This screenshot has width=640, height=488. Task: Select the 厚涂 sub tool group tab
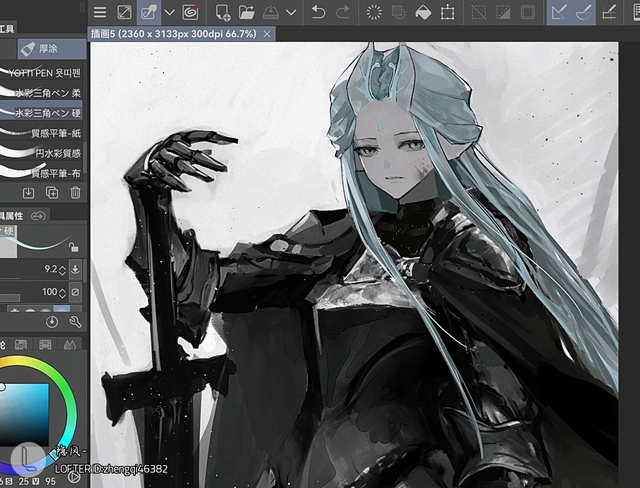(x=52, y=49)
